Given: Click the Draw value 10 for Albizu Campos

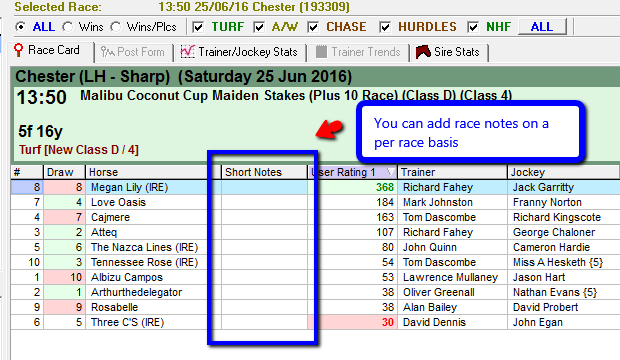Looking at the screenshot, I should pyautogui.click(x=76, y=277).
